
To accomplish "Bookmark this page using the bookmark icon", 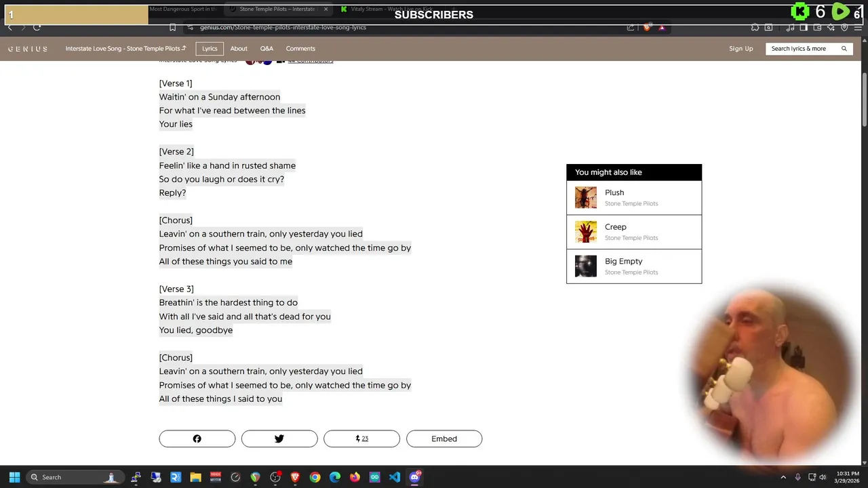I will 173,27.
